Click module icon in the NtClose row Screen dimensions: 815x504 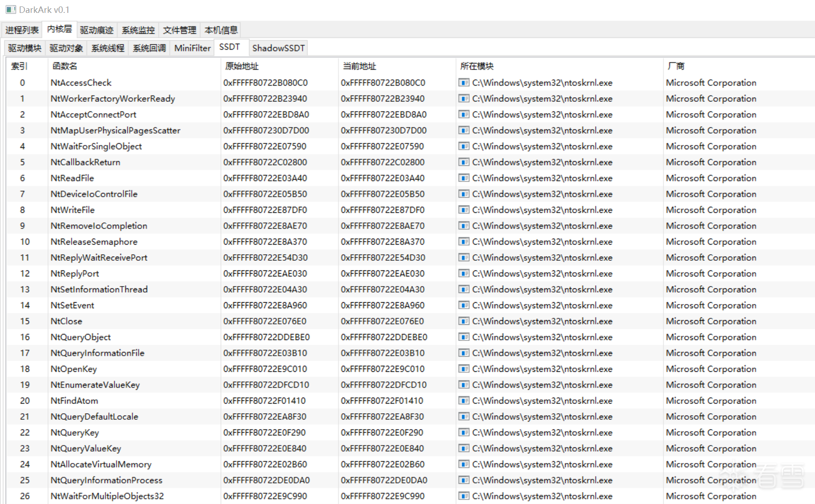click(x=464, y=321)
